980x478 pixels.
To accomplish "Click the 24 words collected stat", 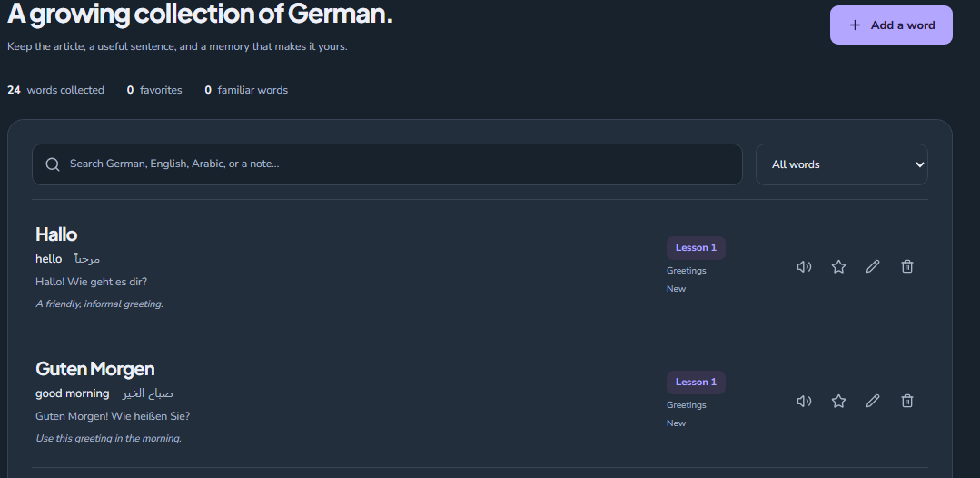I will click(55, 90).
